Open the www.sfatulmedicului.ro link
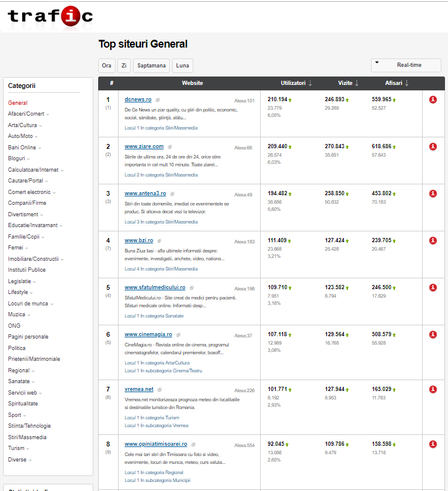The height and width of the screenshot is (491, 448). (x=155, y=287)
